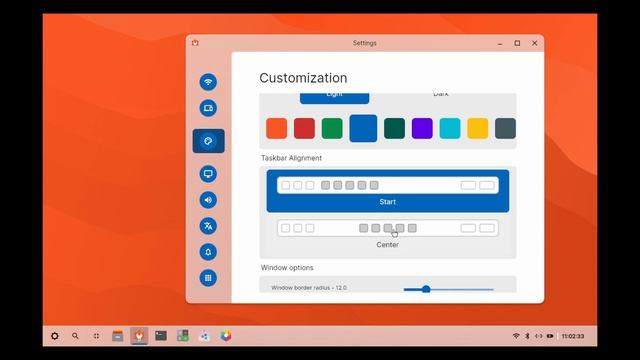The height and width of the screenshot is (360, 640).
Task: Open the clock showing 11:02:33
Action: pos(573,336)
